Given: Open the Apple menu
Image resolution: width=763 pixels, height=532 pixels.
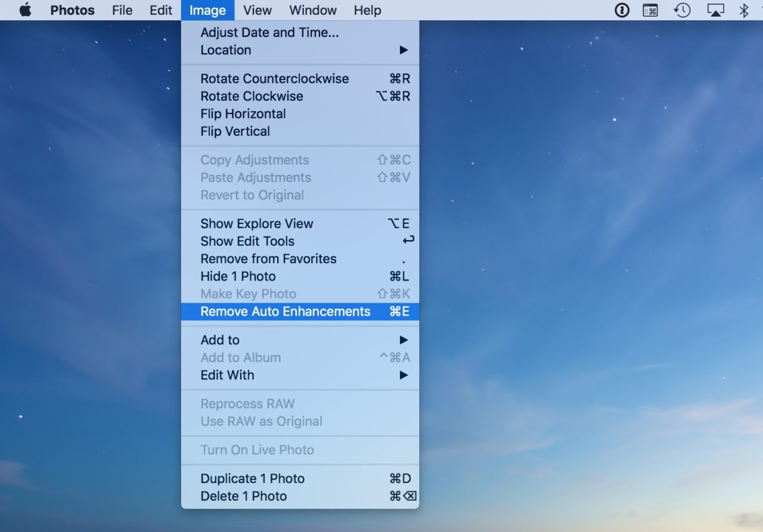Looking at the screenshot, I should pos(25,10).
